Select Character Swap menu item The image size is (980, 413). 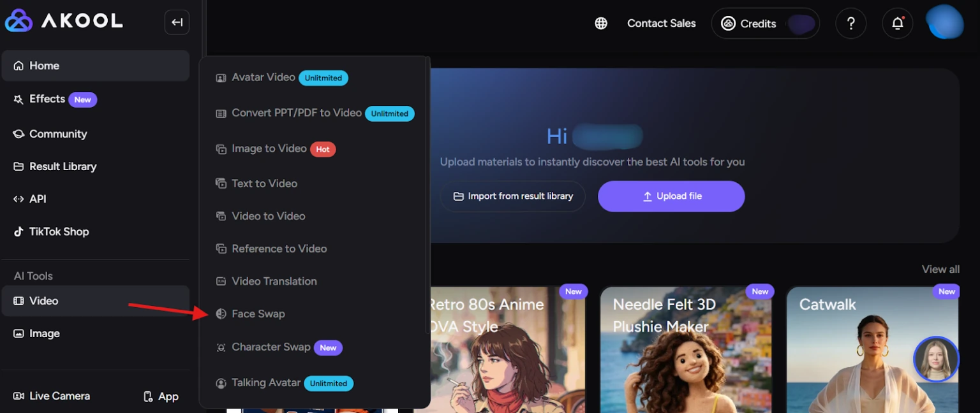pyautogui.click(x=271, y=347)
